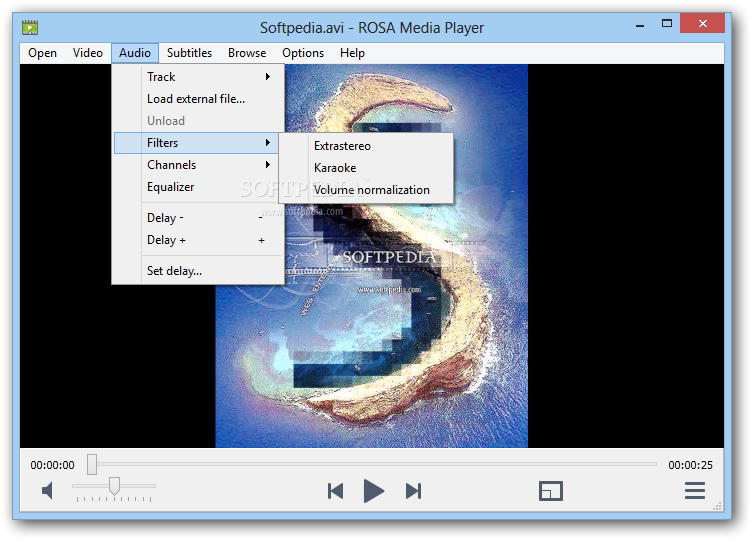The height and width of the screenshot is (540, 752).
Task: Expand the Track submenu
Action: point(198,77)
